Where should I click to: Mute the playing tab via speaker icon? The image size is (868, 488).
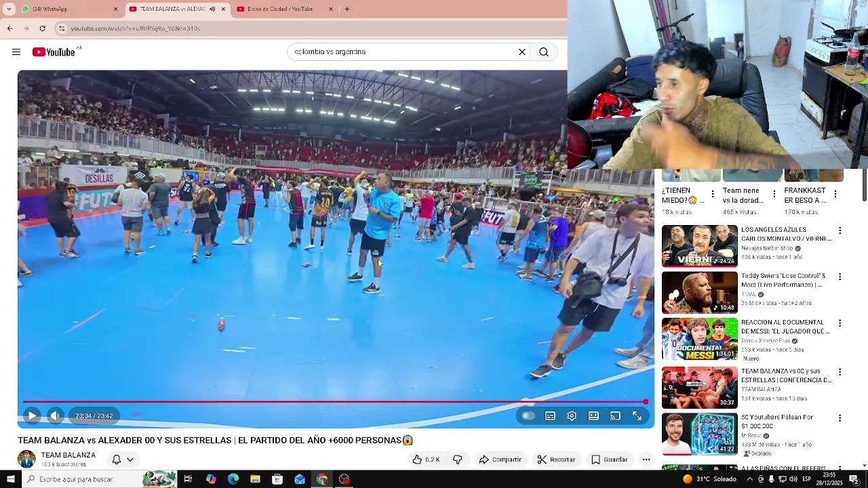point(212,9)
